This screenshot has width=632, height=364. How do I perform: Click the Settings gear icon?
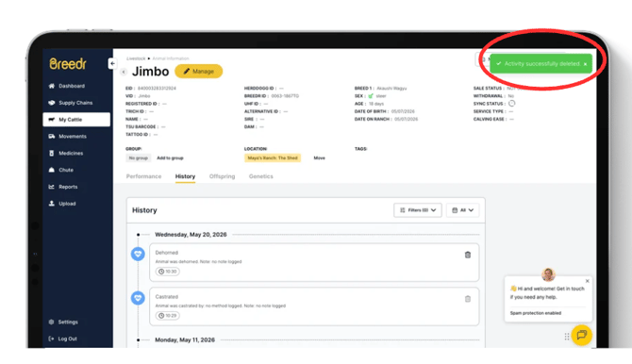(x=51, y=323)
